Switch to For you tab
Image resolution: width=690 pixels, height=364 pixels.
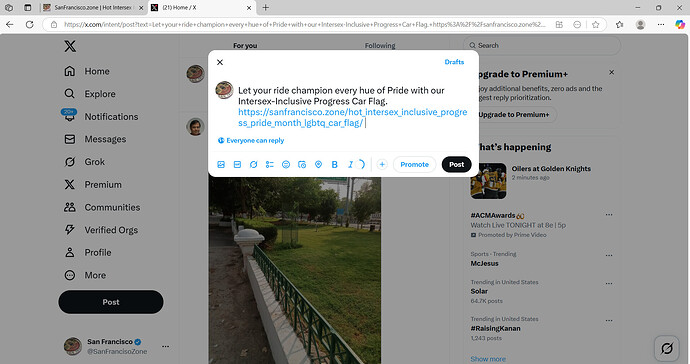pos(245,45)
